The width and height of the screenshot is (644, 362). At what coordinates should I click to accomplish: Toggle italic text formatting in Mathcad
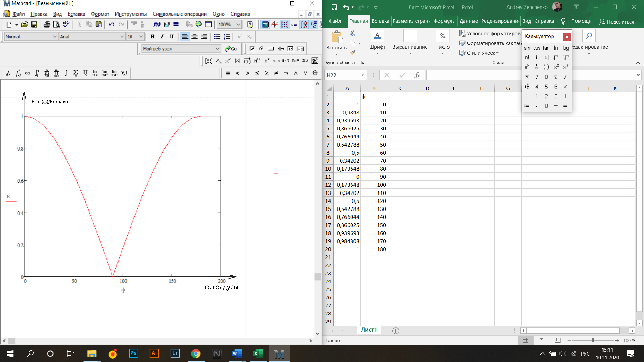(x=162, y=37)
